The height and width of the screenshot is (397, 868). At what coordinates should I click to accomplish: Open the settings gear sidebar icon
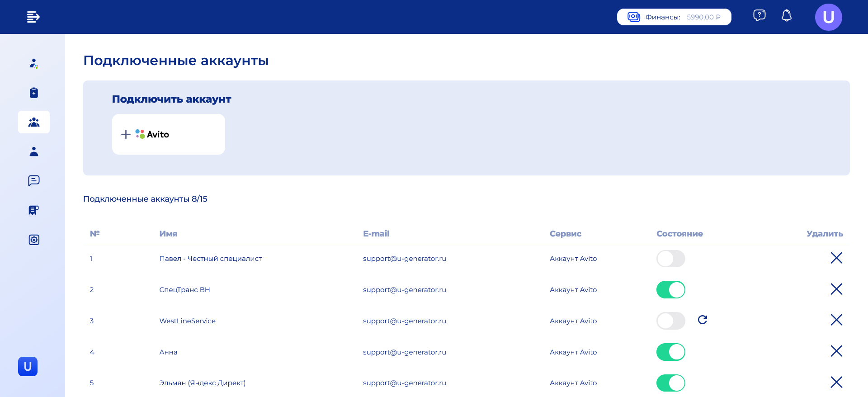pyautogui.click(x=34, y=240)
